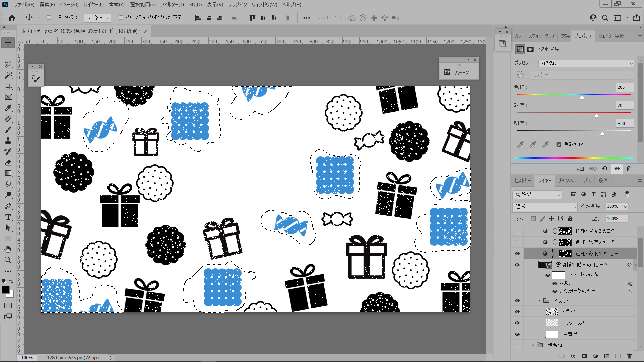Click the 明度 value field +50
The width and height of the screenshot is (644, 362).
(625, 124)
